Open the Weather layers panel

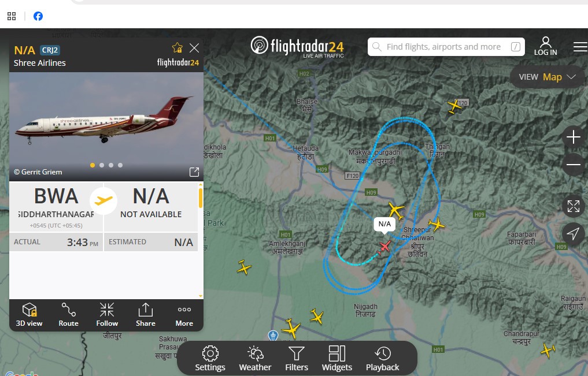click(255, 359)
